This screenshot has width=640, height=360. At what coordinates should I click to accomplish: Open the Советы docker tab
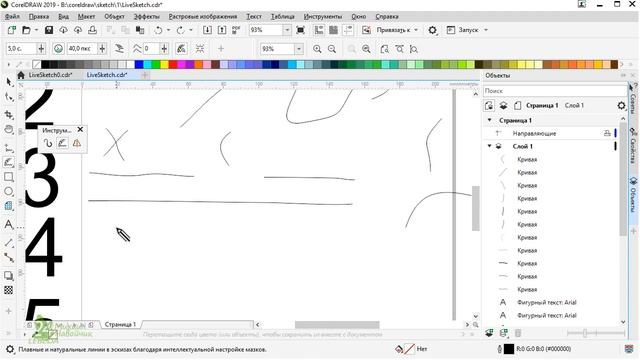point(633,100)
